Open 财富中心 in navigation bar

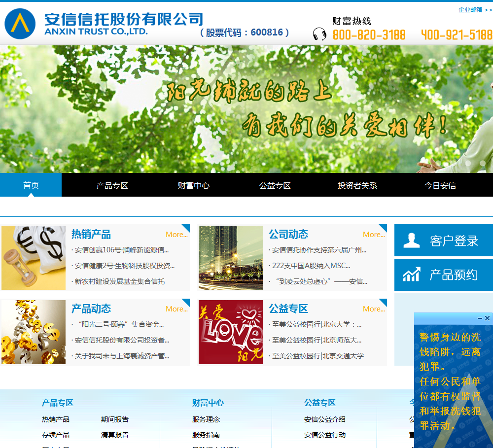click(194, 185)
